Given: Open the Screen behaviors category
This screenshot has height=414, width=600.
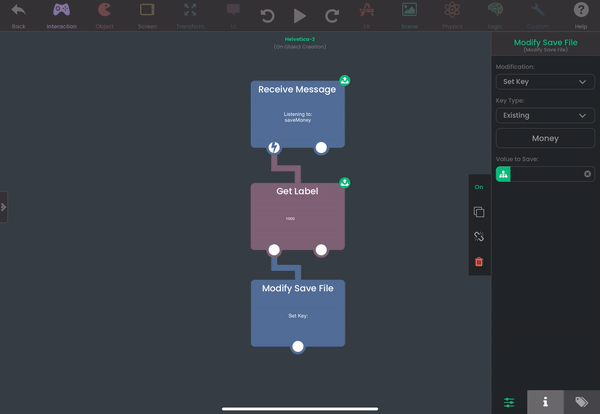Looking at the screenshot, I should click(147, 15).
